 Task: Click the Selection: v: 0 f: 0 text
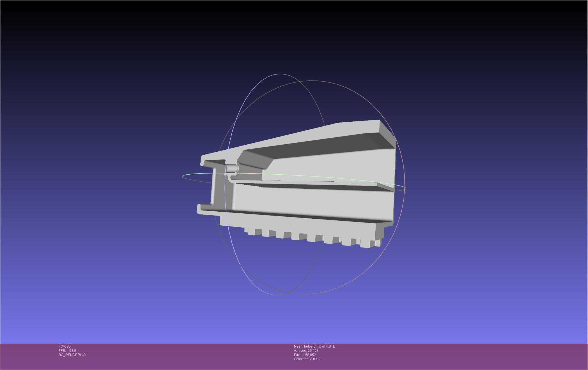307,359
